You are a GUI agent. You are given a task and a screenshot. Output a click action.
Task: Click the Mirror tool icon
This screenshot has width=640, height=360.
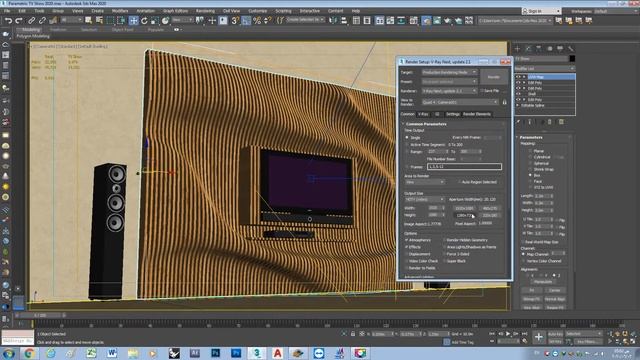pos(333,20)
